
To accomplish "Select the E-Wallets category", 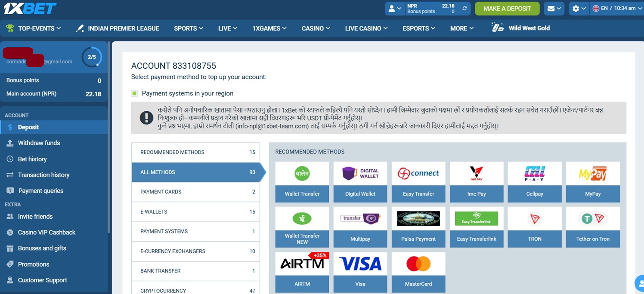I will [x=196, y=211].
